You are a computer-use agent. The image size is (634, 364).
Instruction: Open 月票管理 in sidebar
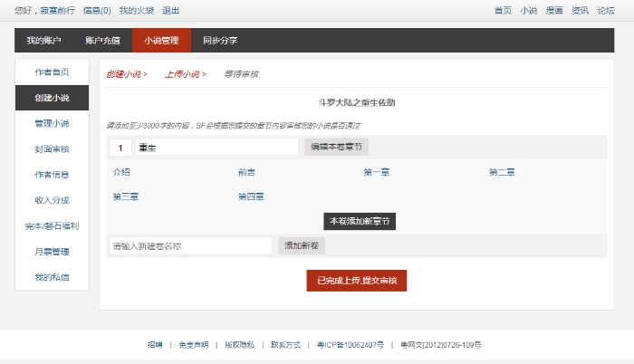(x=52, y=252)
